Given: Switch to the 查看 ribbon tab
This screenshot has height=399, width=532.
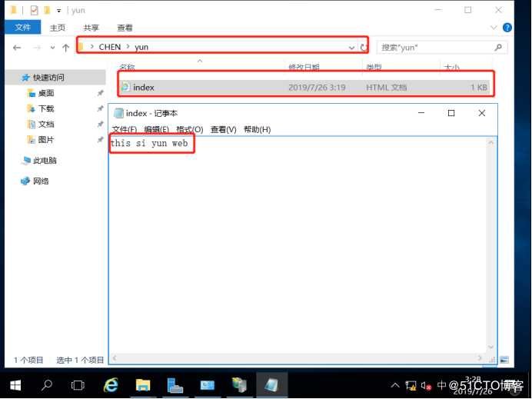Looking at the screenshot, I should point(125,28).
